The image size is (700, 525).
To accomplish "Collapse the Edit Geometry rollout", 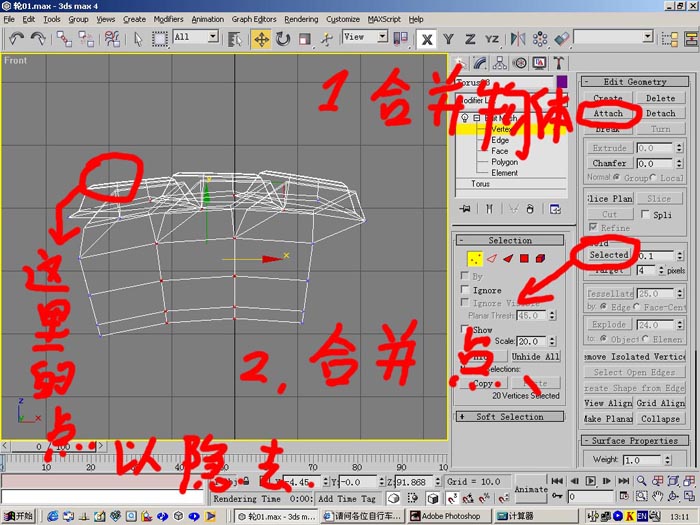I will (x=634, y=82).
